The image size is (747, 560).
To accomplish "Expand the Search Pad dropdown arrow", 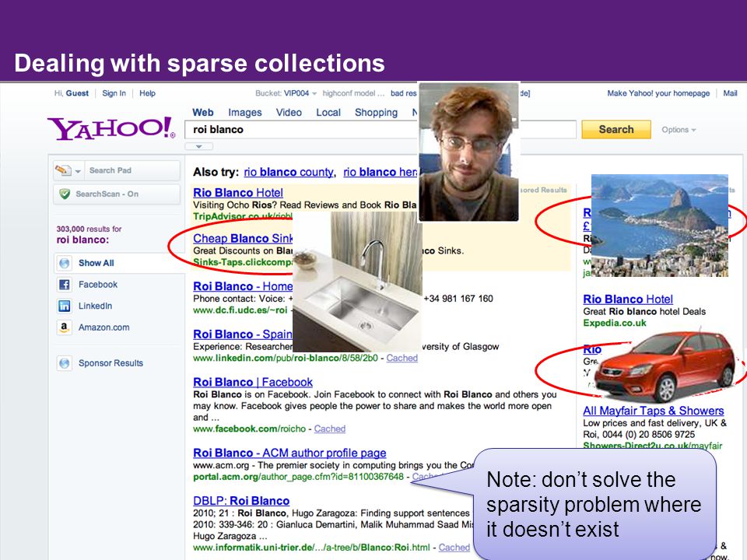I will (x=78, y=171).
